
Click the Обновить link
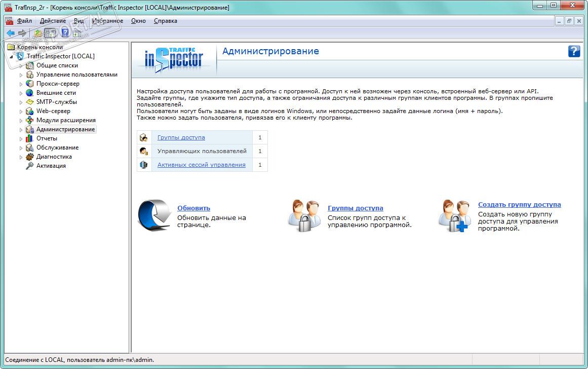click(193, 208)
